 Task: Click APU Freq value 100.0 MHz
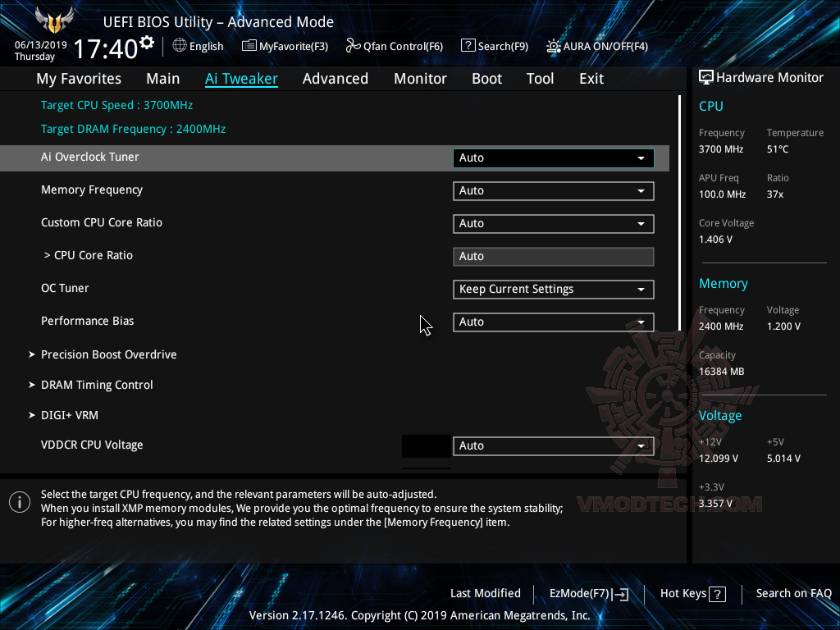[x=722, y=194]
